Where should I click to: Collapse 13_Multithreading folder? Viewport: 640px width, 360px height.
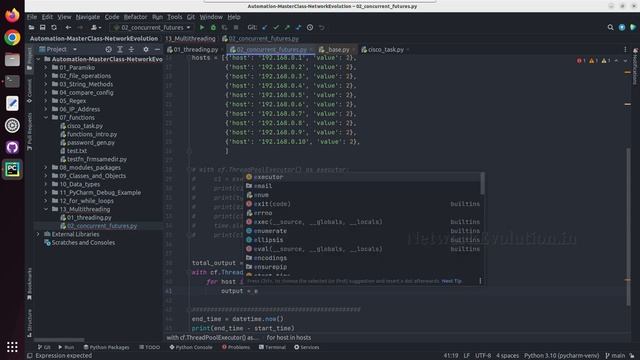click(46, 209)
